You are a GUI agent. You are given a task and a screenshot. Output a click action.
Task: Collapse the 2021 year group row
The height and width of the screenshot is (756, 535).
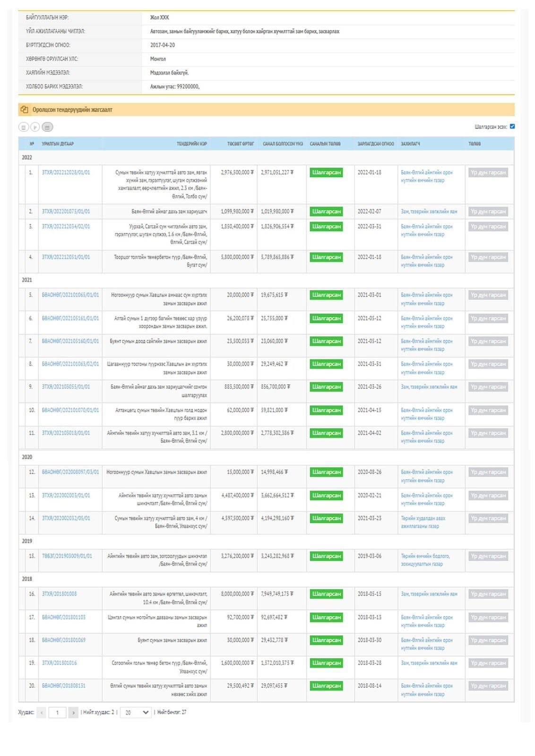pyautogui.click(x=266, y=280)
